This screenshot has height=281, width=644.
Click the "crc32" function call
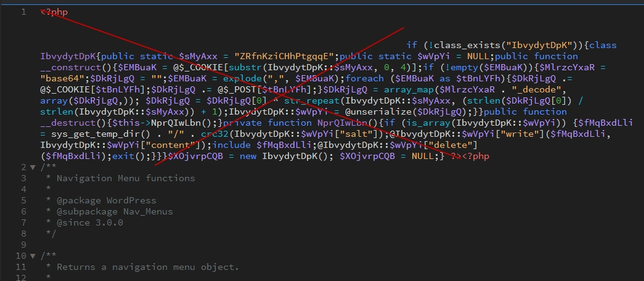coord(214,134)
